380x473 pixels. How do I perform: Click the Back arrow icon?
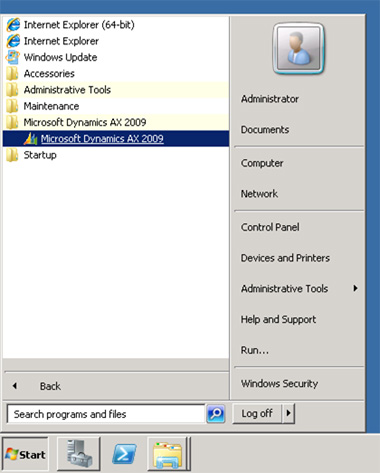15,386
